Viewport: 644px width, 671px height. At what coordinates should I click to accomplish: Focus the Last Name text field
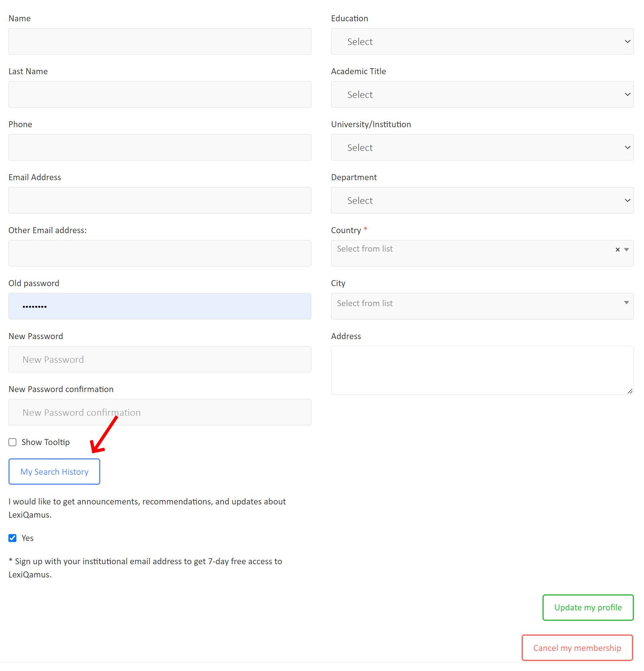coord(160,95)
